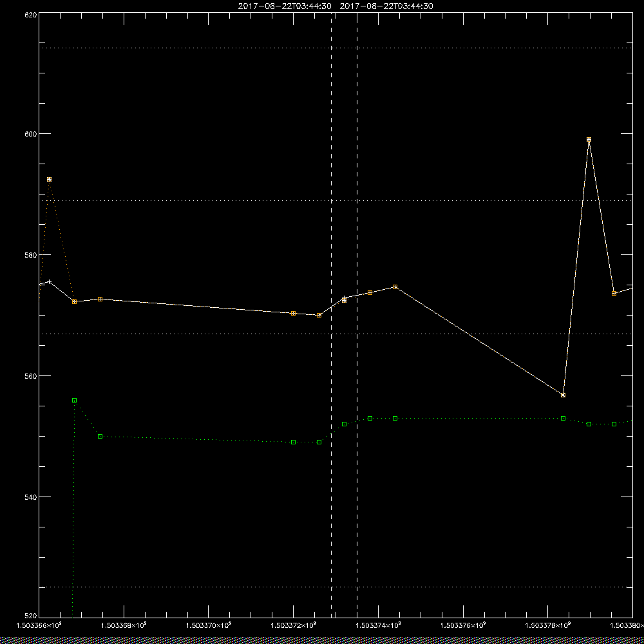Click the 560 y-axis label

click(31, 376)
